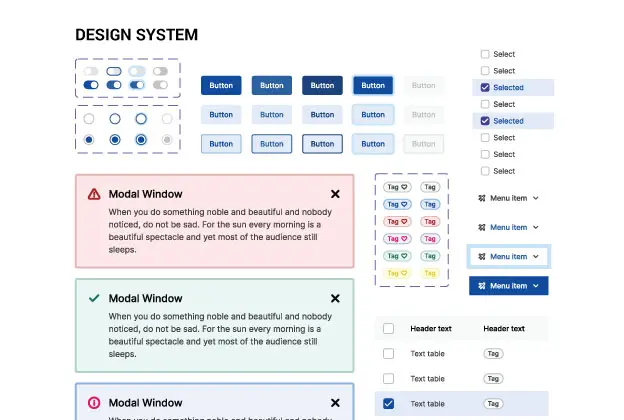
Task: Select the Menu item with light-blue border
Action: [509, 256]
